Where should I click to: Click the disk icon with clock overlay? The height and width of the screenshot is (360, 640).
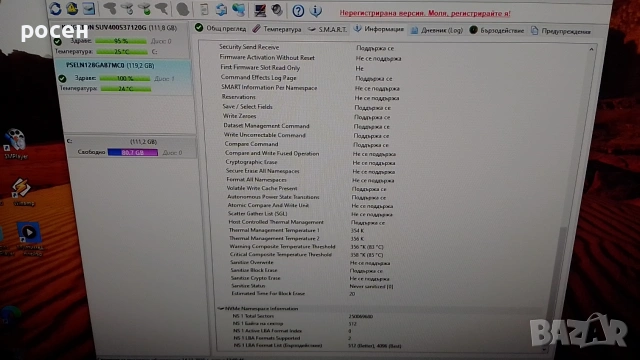click(127, 9)
